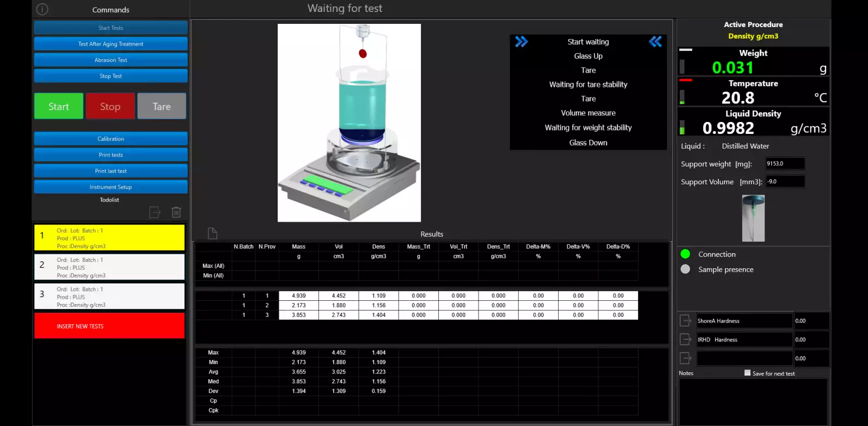
Task: Click the gray Sample presence indicator
Action: (x=685, y=269)
